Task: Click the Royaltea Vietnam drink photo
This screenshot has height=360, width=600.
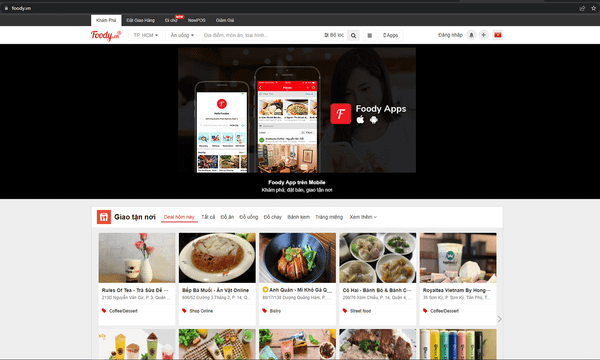Action: point(458,258)
